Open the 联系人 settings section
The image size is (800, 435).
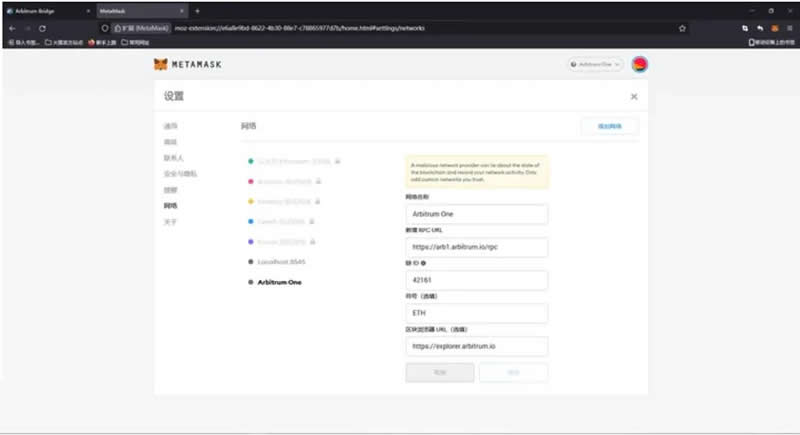[x=174, y=158]
